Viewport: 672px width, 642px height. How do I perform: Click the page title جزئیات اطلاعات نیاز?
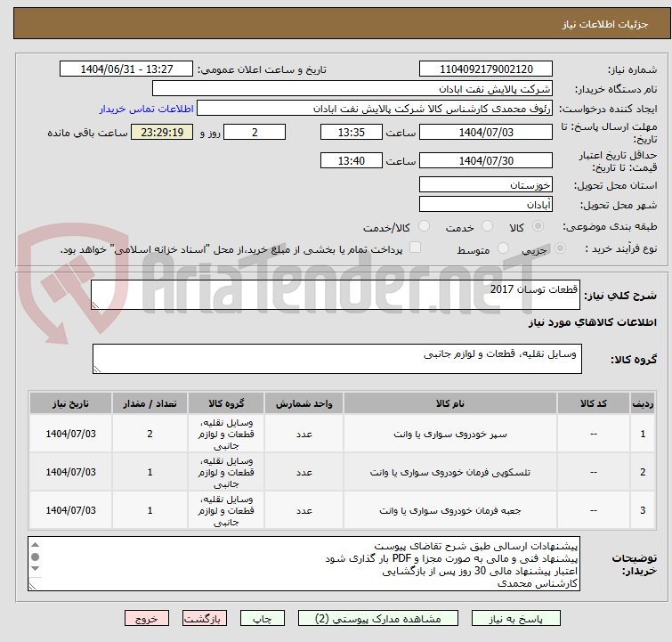pyautogui.click(x=605, y=24)
